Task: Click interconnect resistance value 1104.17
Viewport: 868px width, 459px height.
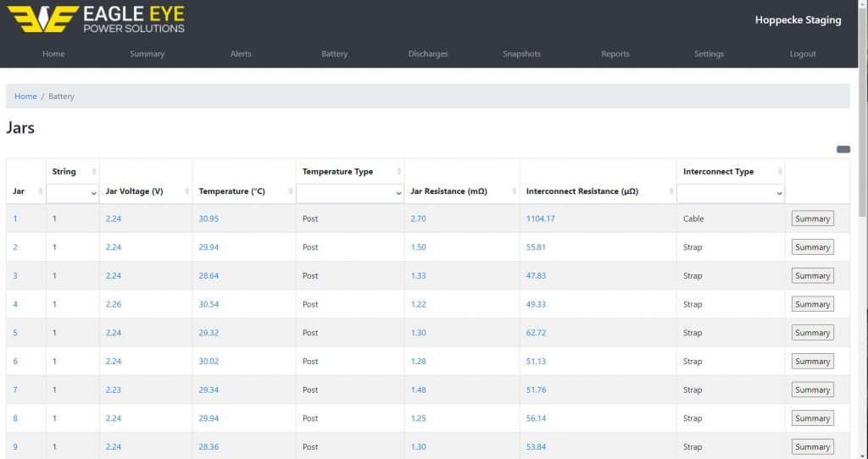Action: 540,218
